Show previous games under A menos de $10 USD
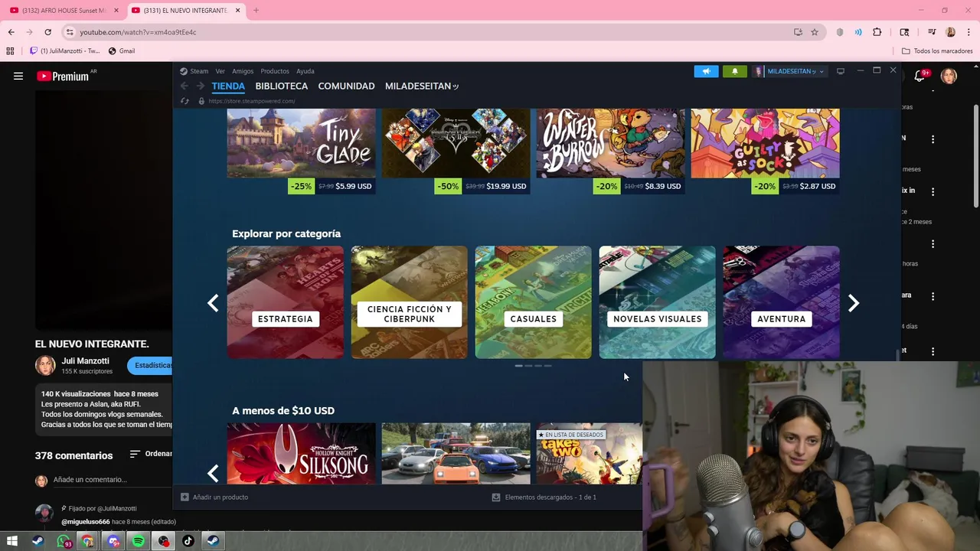The height and width of the screenshot is (551, 980). (213, 473)
